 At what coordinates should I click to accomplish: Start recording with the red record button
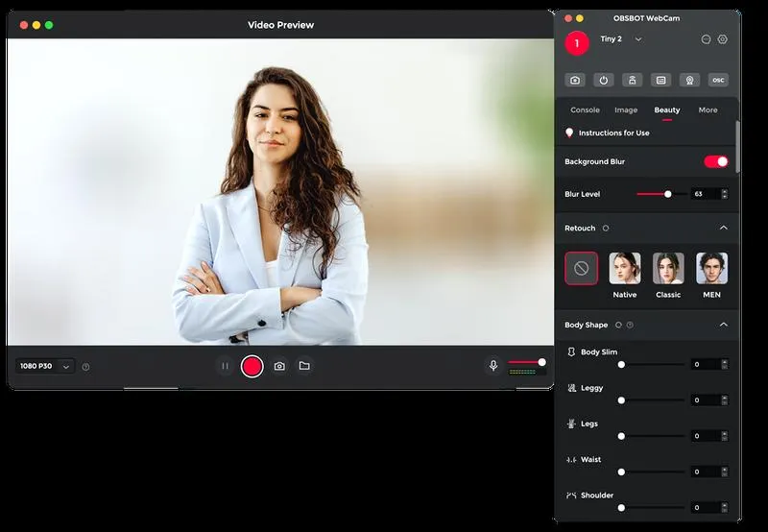click(x=252, y=367)
